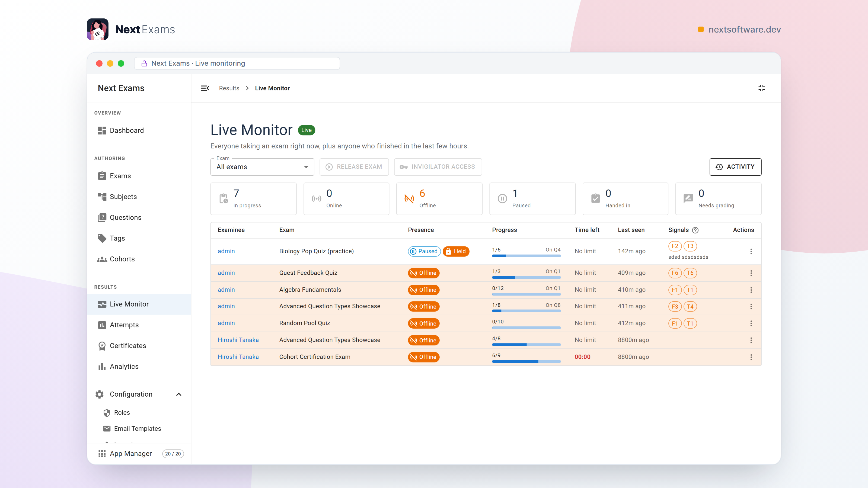This screenshot has height=488, width=868.
Task: Collapse the Configuration section chevron
Action: tap(178, 394)
